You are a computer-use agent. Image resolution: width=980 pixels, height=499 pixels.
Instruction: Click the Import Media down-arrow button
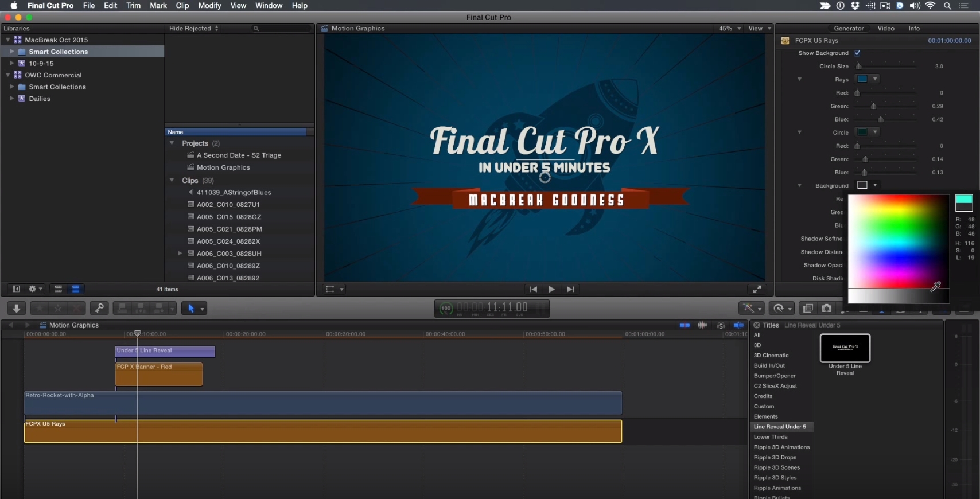(17, 308)
